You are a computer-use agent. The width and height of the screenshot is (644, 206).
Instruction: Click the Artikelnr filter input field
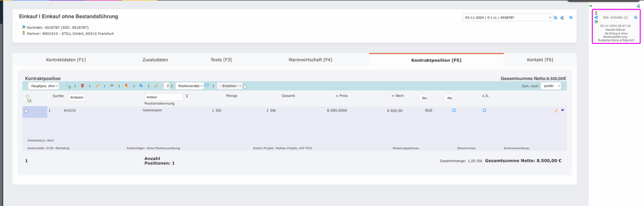(x=77, y=97)
